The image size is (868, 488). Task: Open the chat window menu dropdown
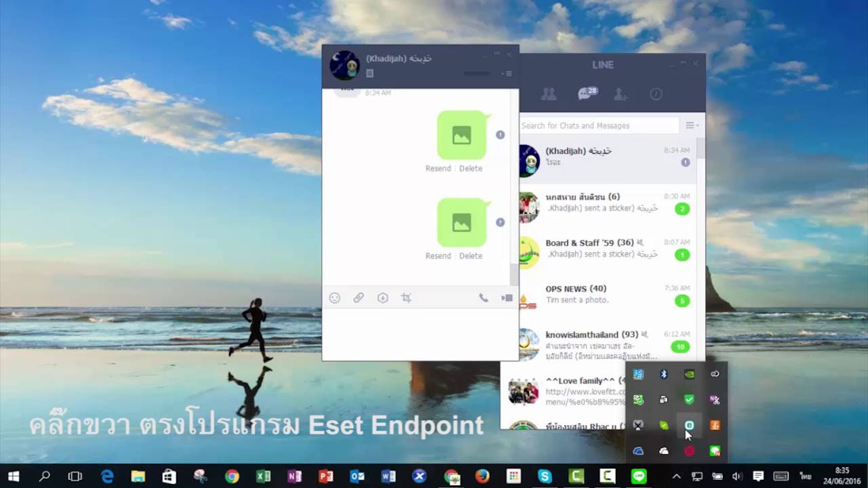click(507, 73)
